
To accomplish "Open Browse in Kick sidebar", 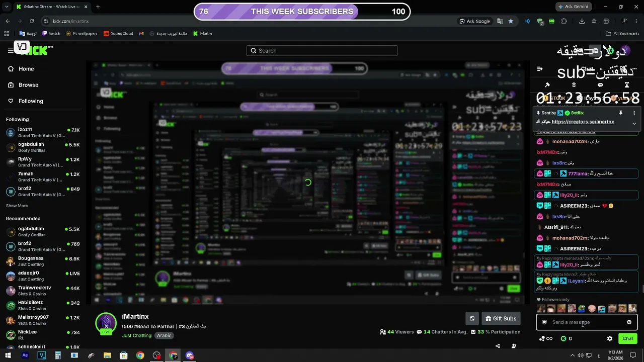I will coord(23,85).
